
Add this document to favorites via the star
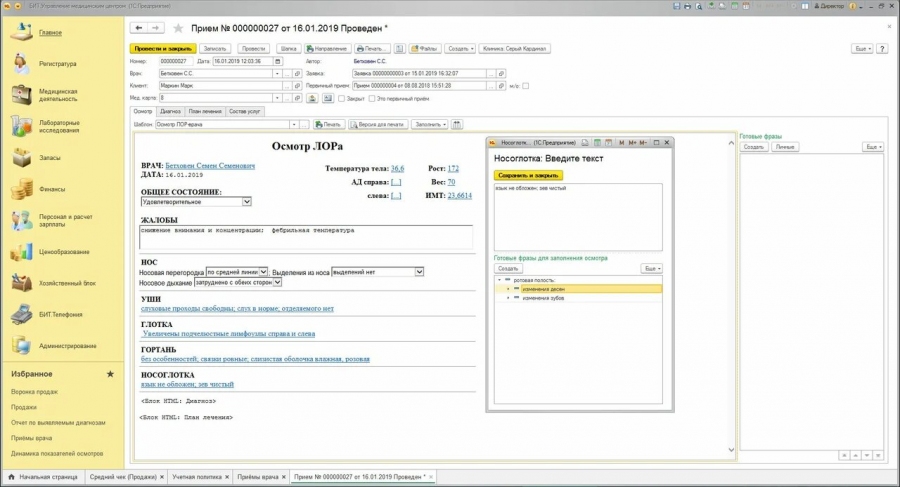[x=179, y=28]
